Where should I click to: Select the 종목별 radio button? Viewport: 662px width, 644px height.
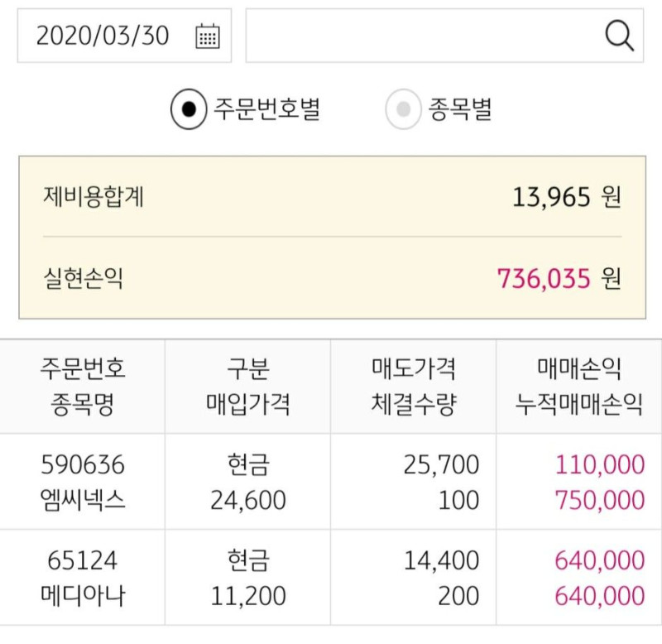tap(404, 110)
